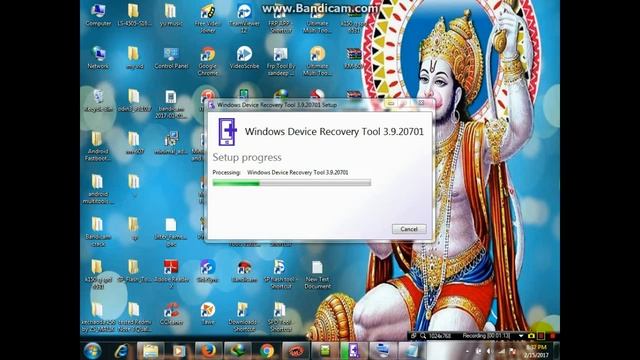Image resolution: width=640 pixels, height=360 pixels.
Task: Select the android multitools folder
Action: [98, 189]
